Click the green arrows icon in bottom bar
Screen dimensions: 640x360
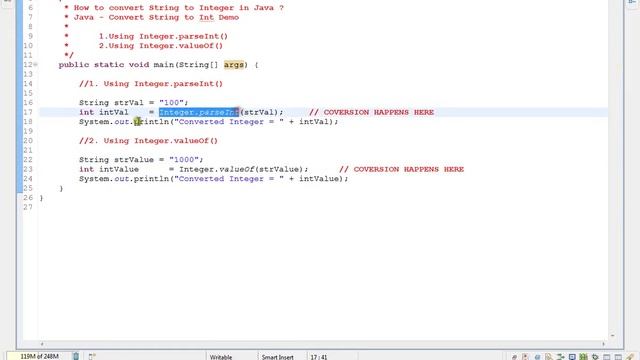pyautogui.click(x=560, y=357)
